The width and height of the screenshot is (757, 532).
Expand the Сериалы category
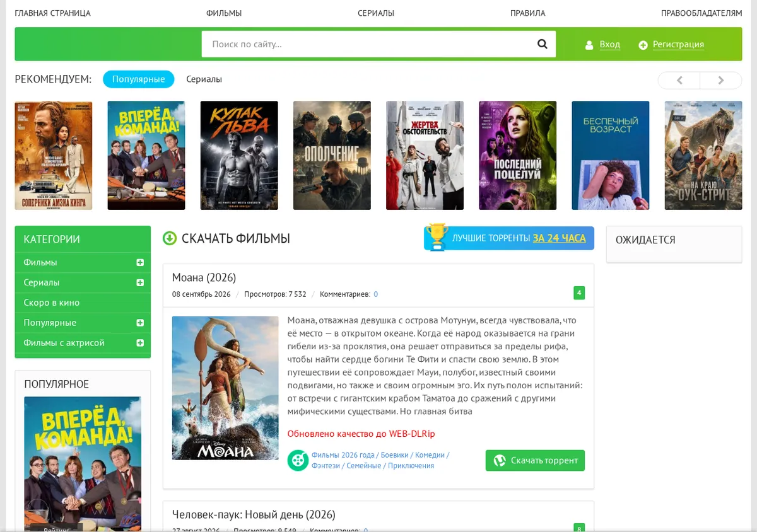(140, 282)
